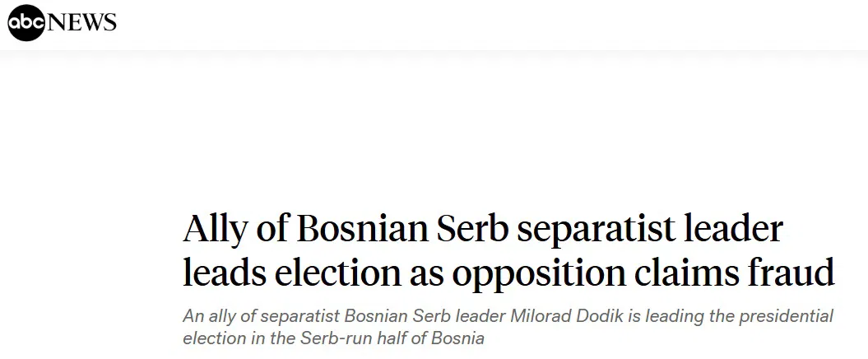
Task: Click the article headline text
Action: (x=508, y=250)
